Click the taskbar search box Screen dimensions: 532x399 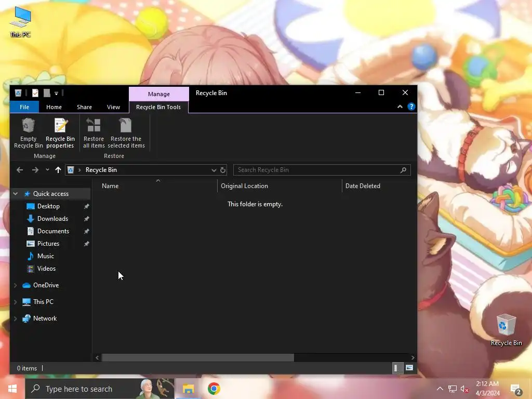coord(100,389)
